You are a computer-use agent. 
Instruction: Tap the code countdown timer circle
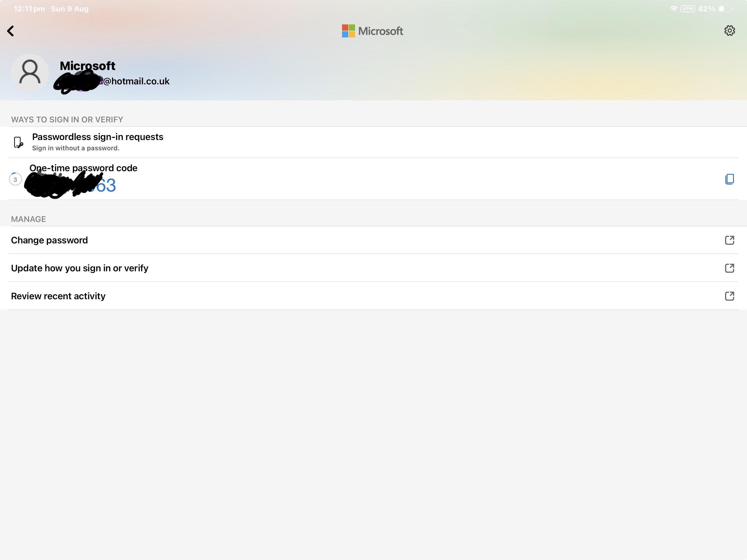(x=15, y=179)
